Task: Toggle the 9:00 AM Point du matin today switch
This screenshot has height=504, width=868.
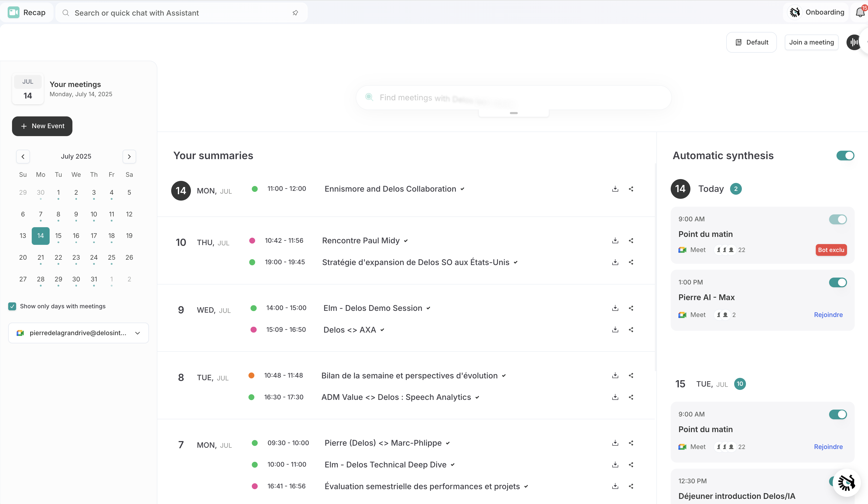Action: 838,219
